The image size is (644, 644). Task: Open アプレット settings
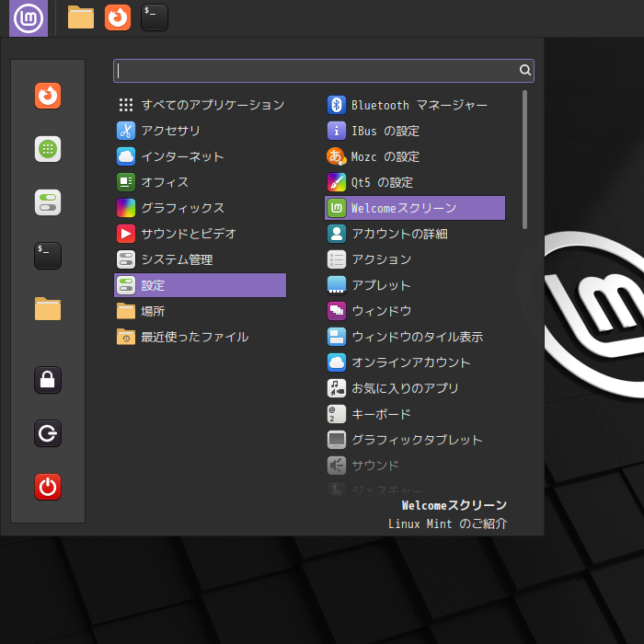415,285
